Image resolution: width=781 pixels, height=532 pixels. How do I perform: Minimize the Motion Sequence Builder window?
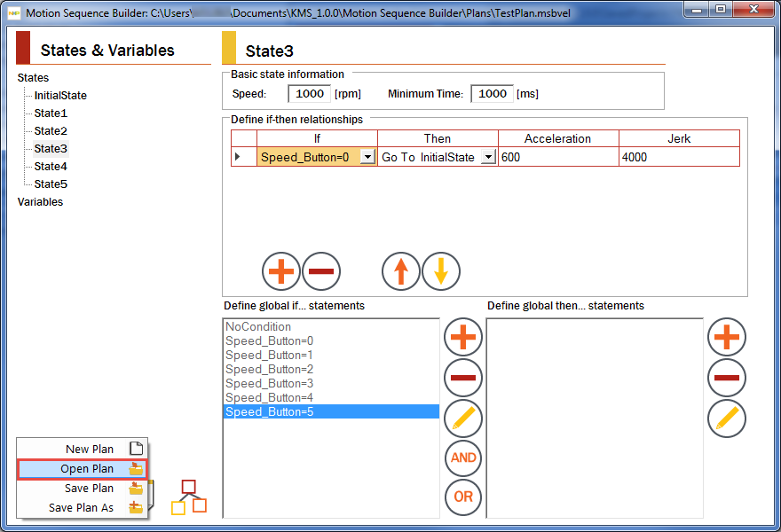[697, 10]
